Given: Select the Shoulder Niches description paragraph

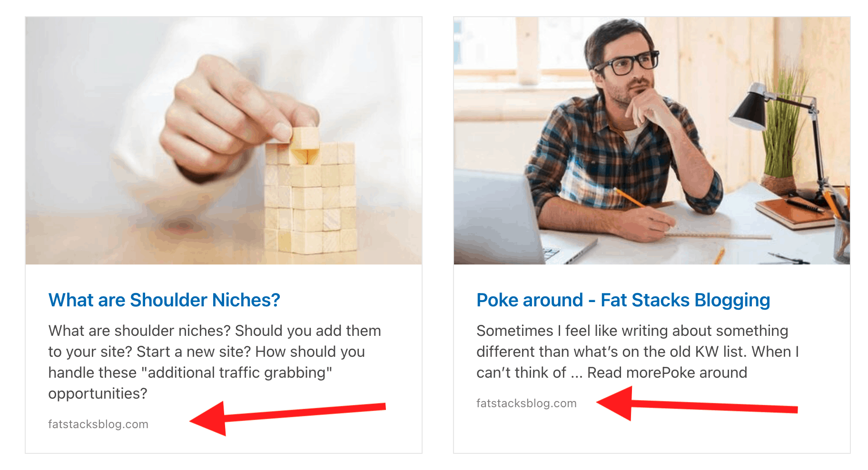Looking at the screenshot, I should pyautogui.click(x=214, y=362).
